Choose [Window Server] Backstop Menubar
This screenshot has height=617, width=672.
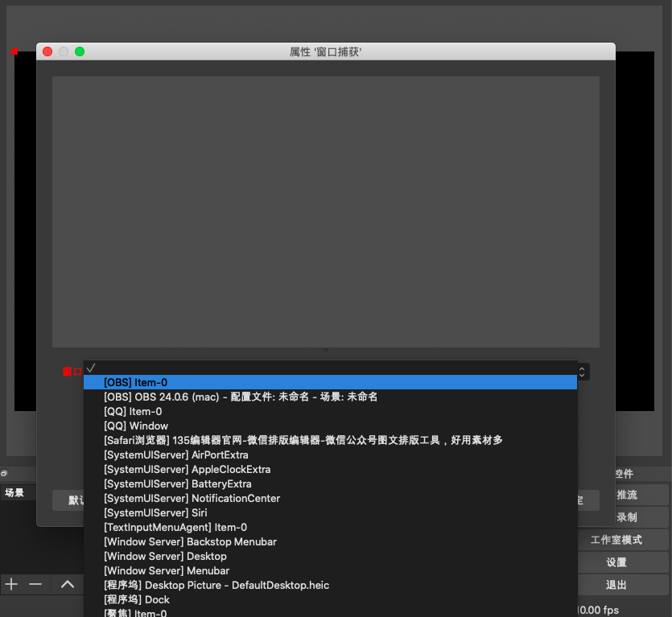coord(330,541)
